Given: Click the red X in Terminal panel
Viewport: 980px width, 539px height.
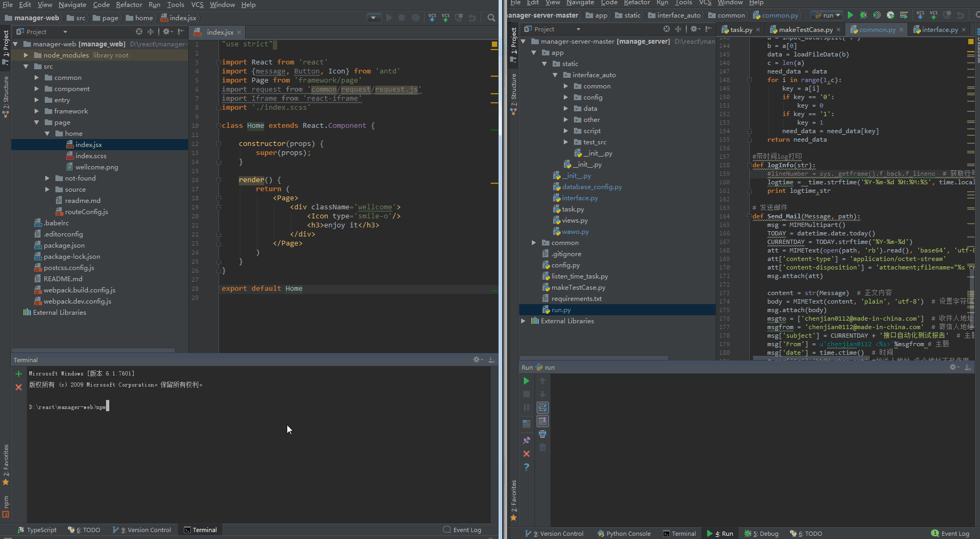Looking at the screenshot, I should [x=19, y=387].
